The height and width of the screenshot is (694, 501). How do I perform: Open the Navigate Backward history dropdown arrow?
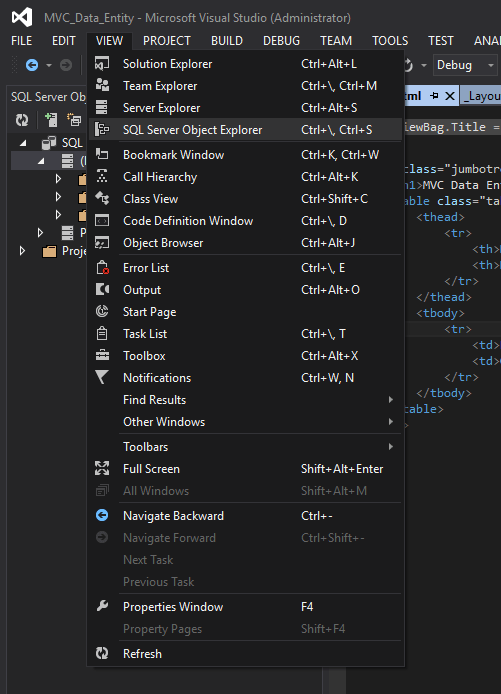pyautogui.click(x=49, y=66)
